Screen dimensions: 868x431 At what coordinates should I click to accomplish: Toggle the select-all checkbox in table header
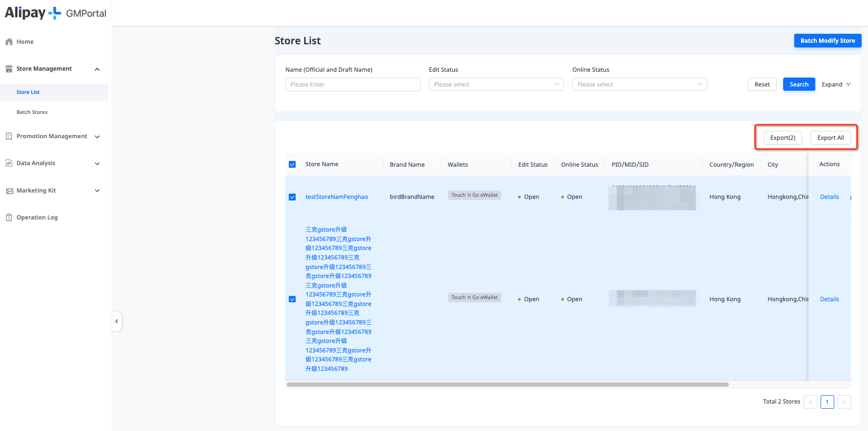(x=292, y=165)
